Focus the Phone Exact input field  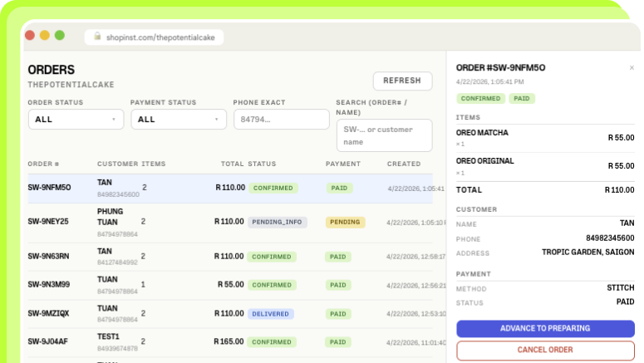tap(282, 120)
